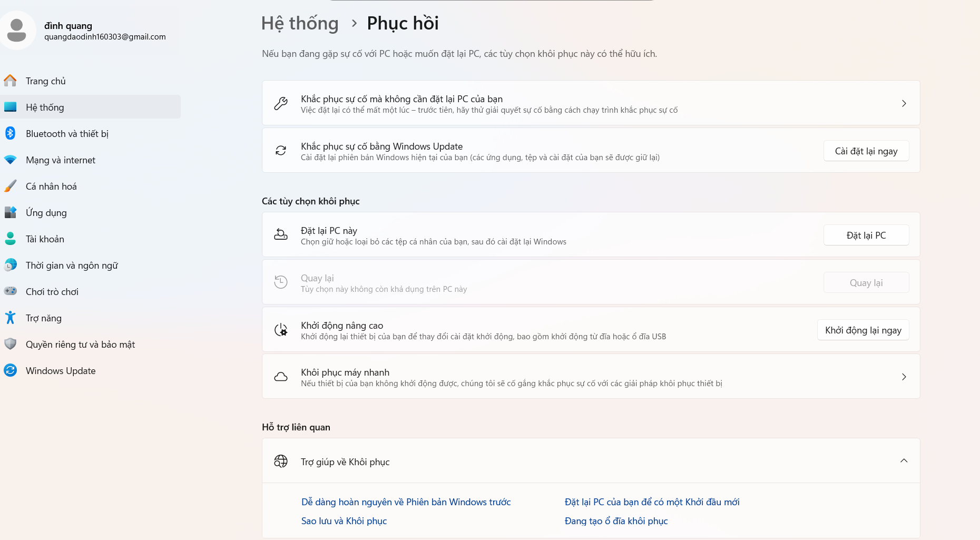Go to Tài khoản settings

pos(45,239)
